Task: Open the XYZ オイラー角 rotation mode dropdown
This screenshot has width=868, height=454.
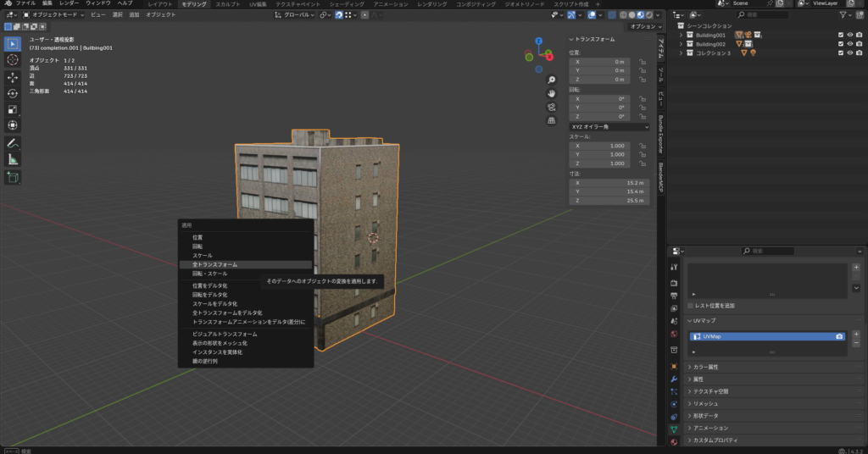Action: (x=609, y=126)
